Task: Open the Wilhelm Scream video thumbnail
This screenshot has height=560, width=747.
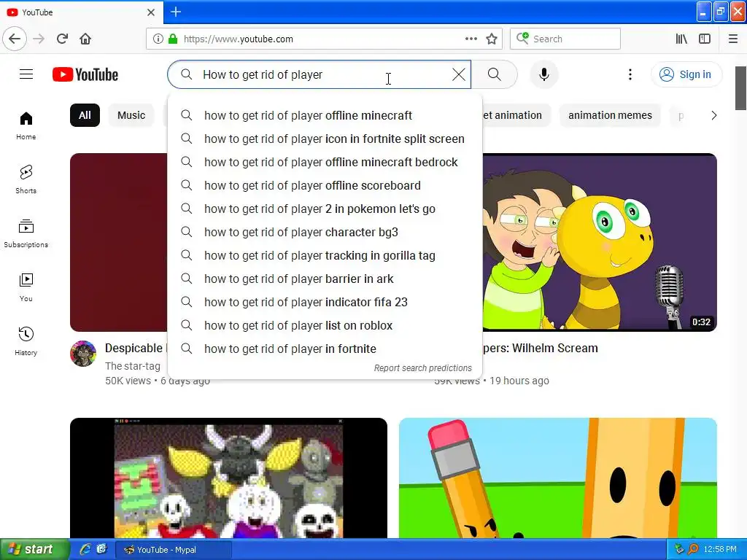Action: tap(600, 242)
